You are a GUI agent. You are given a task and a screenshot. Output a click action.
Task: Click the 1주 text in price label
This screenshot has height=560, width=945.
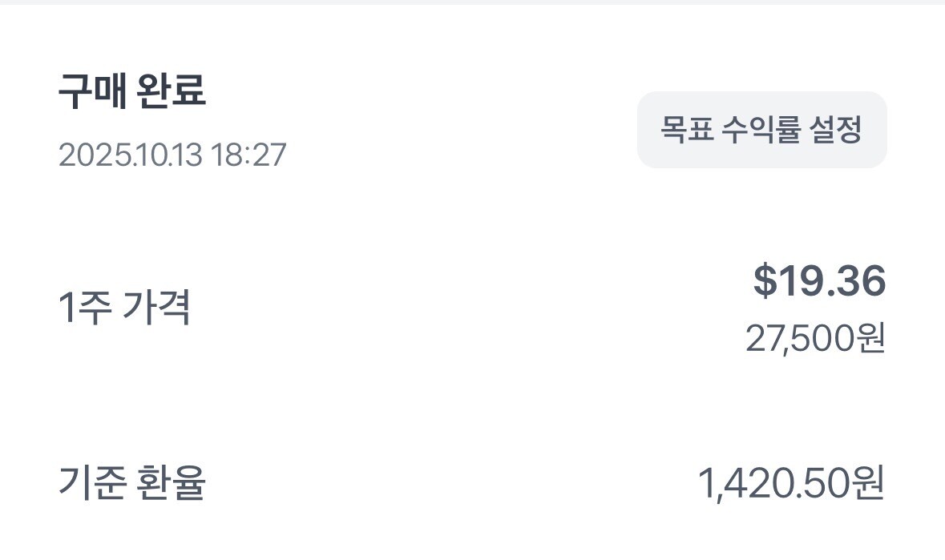[83, 308]
